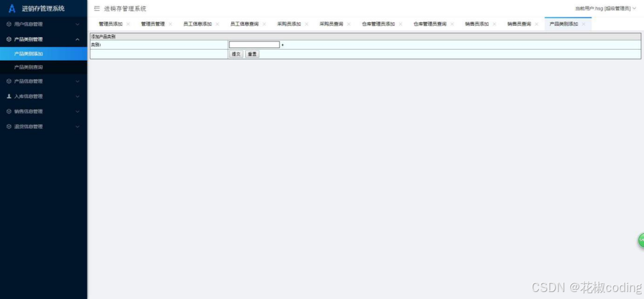Switch to the 仓库管理员添加 tab

378,24
